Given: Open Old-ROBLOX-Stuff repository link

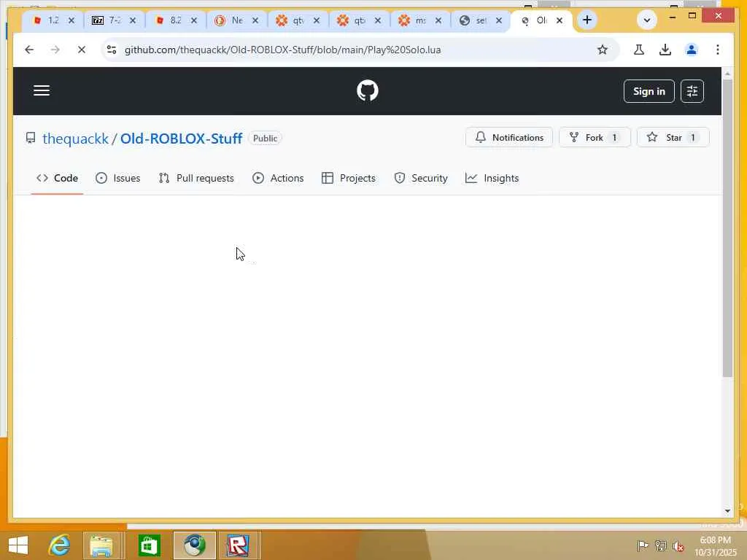Looking at the screenshot, I should [181, 138].
